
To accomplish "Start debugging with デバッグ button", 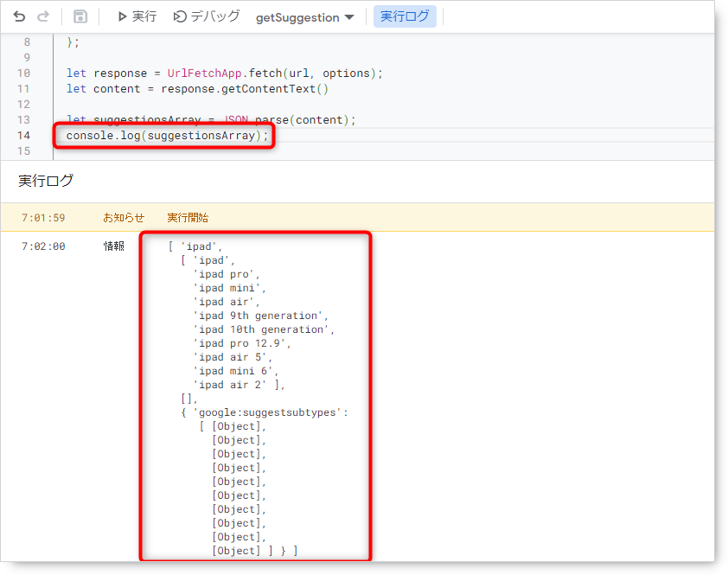I will point(207,16).
